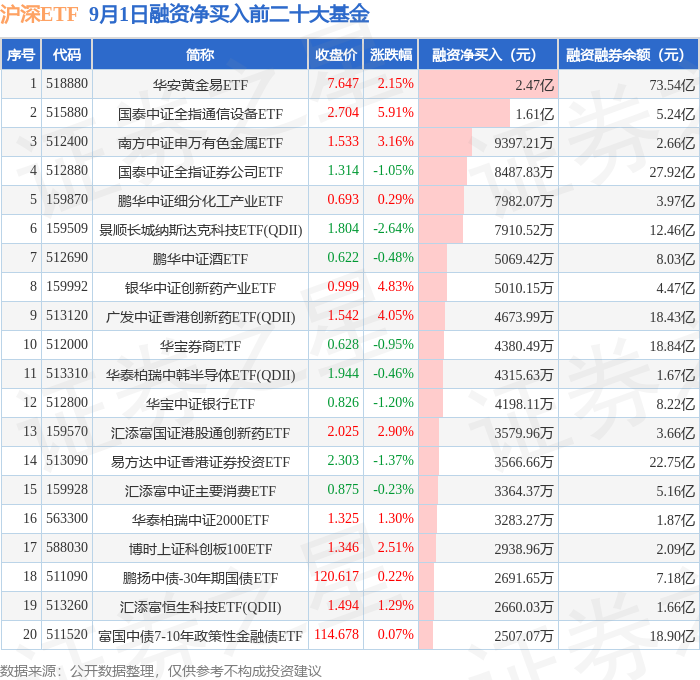Select 华宝中证银行ETF
This screenshot has width=700, height=680.
[x=200, y=404]
